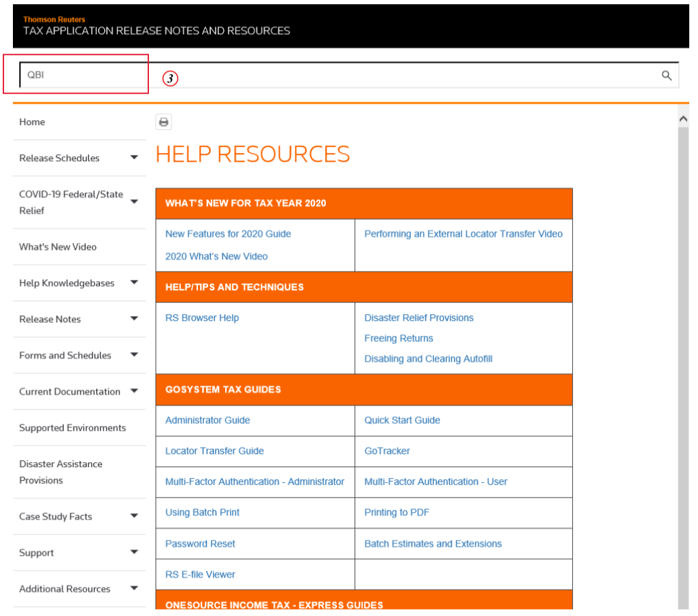Image resolution: width=698 pixels, height=616 pixels.
Task: Open What's New Video sidebar item
Action: tap(58, 247)
